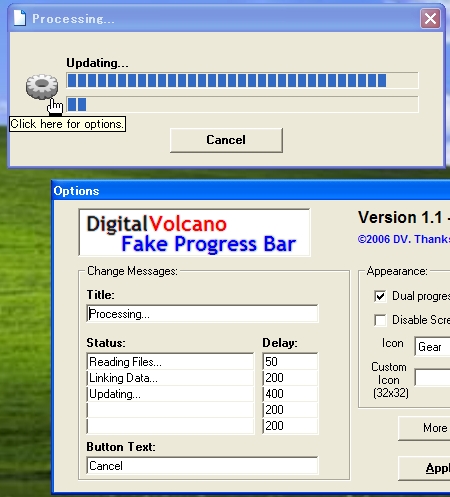Click the document icon in Processing title bar
The height and width of the screenshot is (497, 450).
[x=20, y=18]
